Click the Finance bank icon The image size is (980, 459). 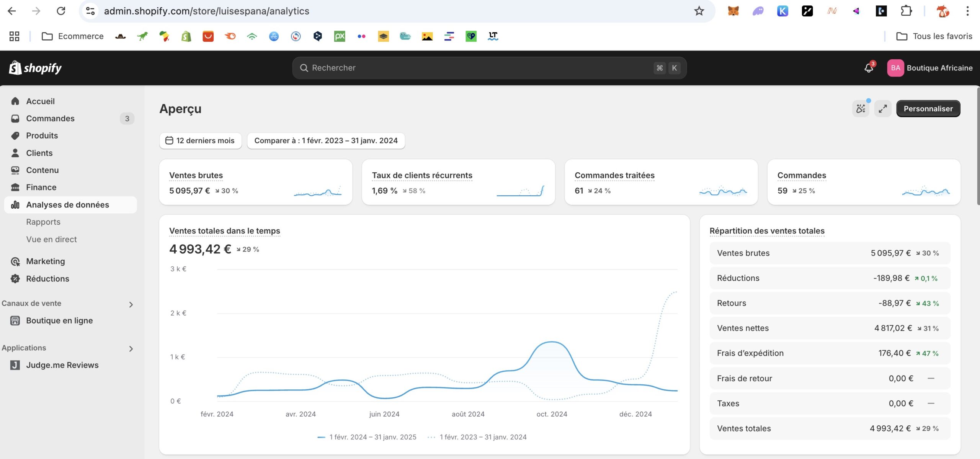(15, 187)
